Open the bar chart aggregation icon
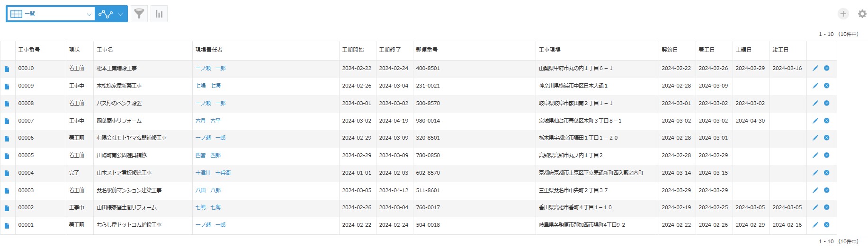 [159, 14]
